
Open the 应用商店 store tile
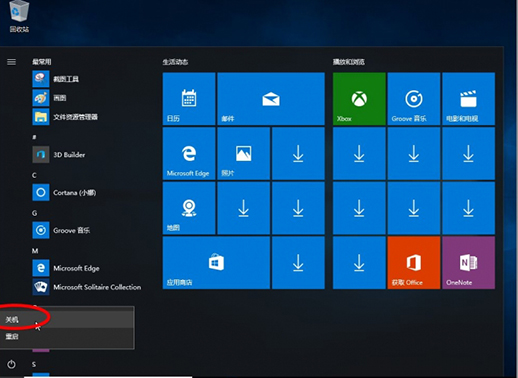click(x=216, y=263)
